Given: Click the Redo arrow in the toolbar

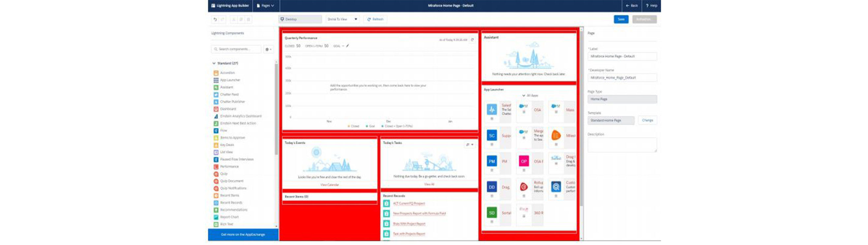Looking at the screenshot, I should coord(223,19).
